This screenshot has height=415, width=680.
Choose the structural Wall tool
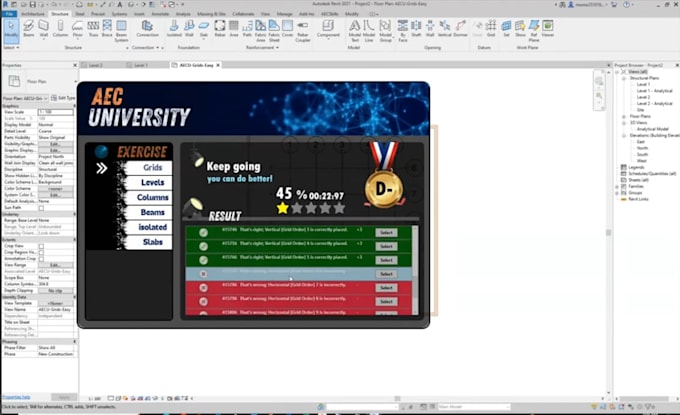tap(44, 29)
